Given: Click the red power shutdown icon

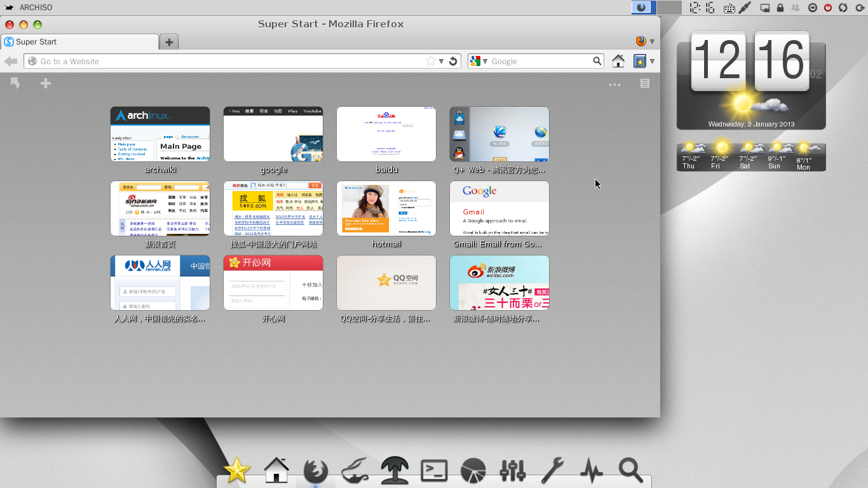Looking at the screenshot, I should (828, 8).
